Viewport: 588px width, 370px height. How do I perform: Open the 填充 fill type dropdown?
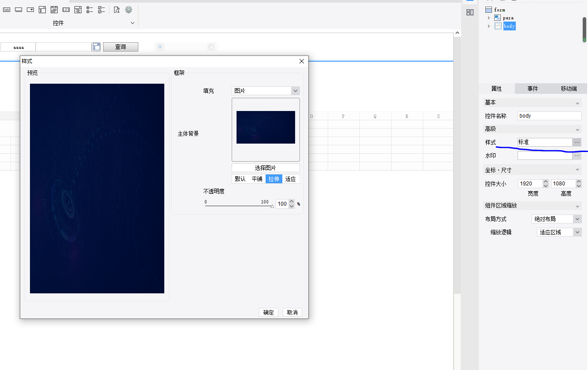tap(266, 91)
